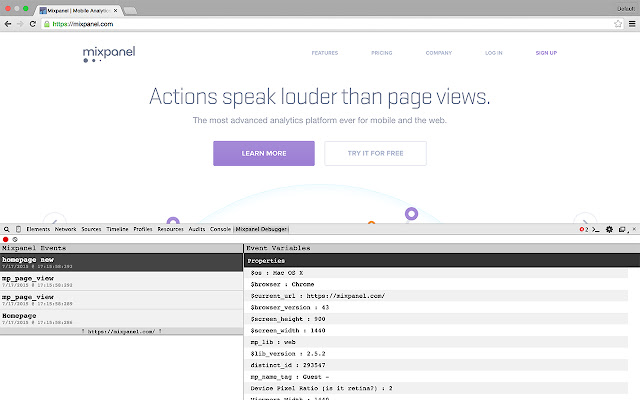The image size is (640, 400).
Task: Open the Console tab
Action: [220, 229]
